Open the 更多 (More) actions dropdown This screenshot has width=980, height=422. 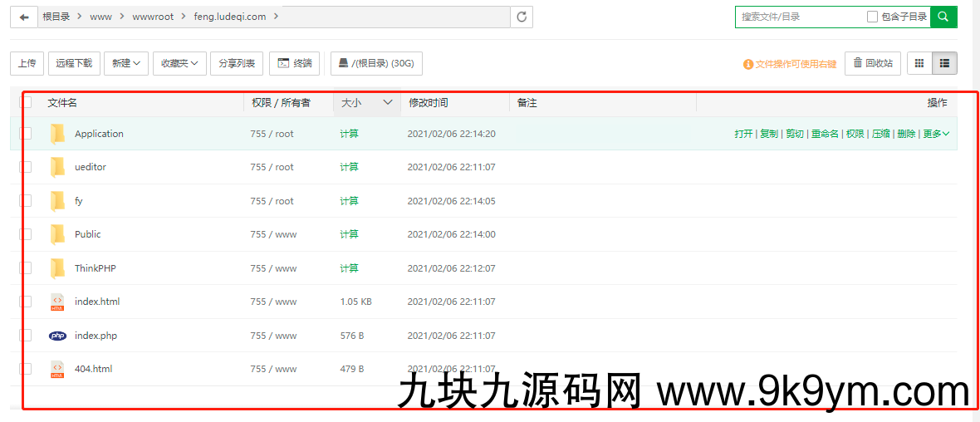tap(936, 134)
